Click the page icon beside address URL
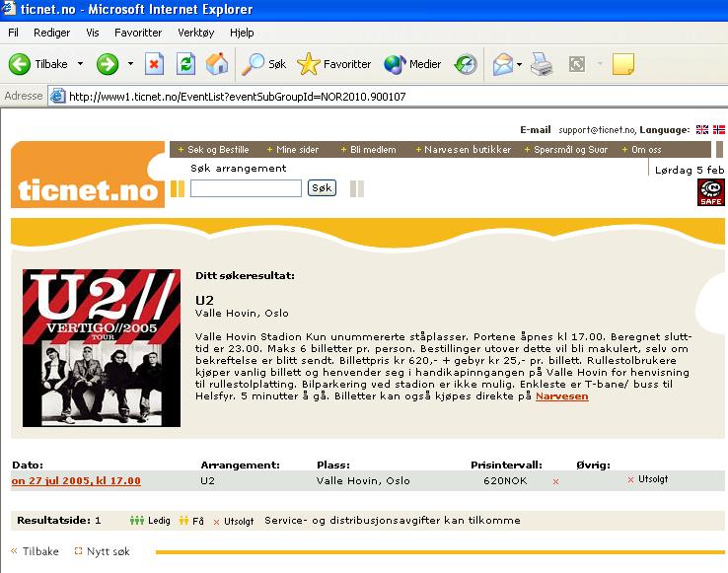This screenshot has height=573, width=728. click(x=57, y=96)
